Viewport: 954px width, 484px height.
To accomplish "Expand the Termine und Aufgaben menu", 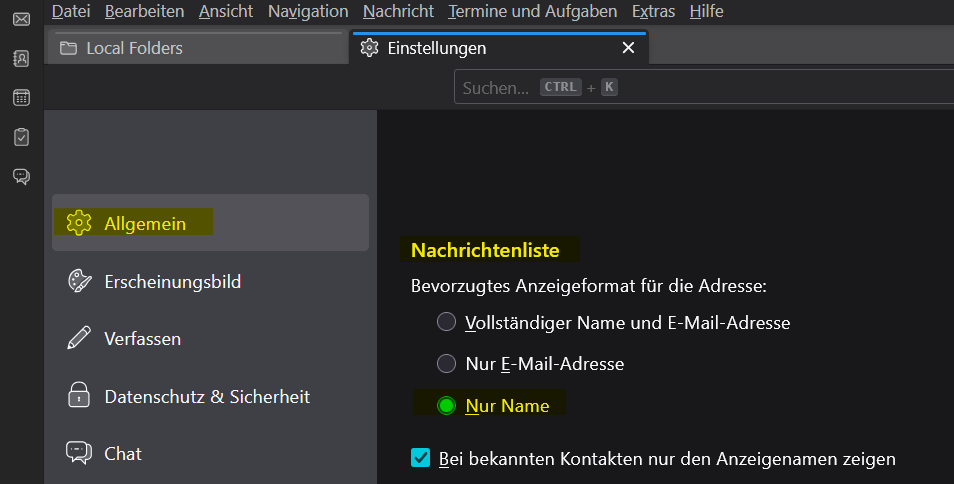I will pos(533,12).
